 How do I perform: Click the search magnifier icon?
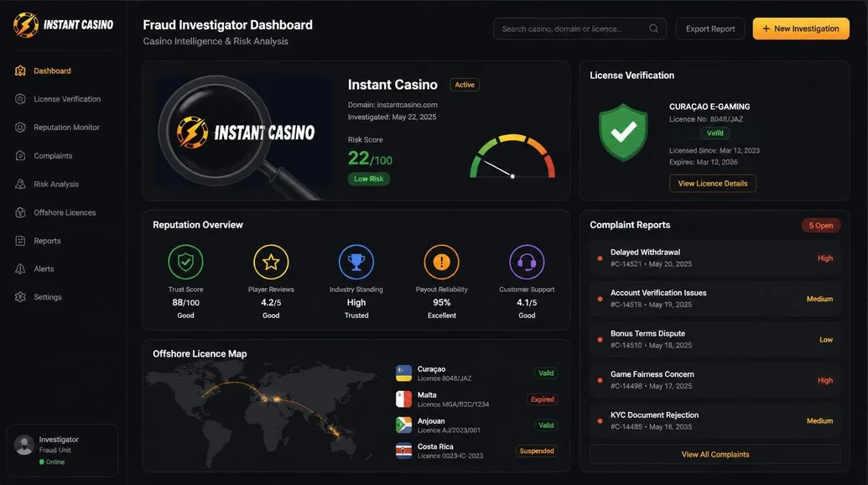pyautogui.click(x=654, y=29)
